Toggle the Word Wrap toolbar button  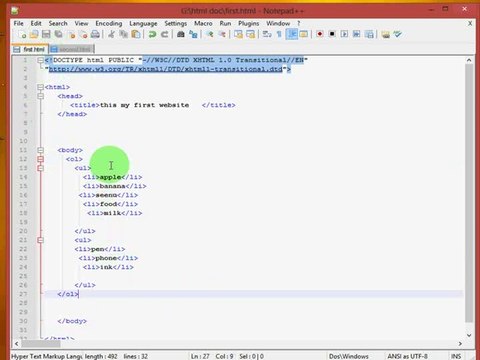[267, 34]
